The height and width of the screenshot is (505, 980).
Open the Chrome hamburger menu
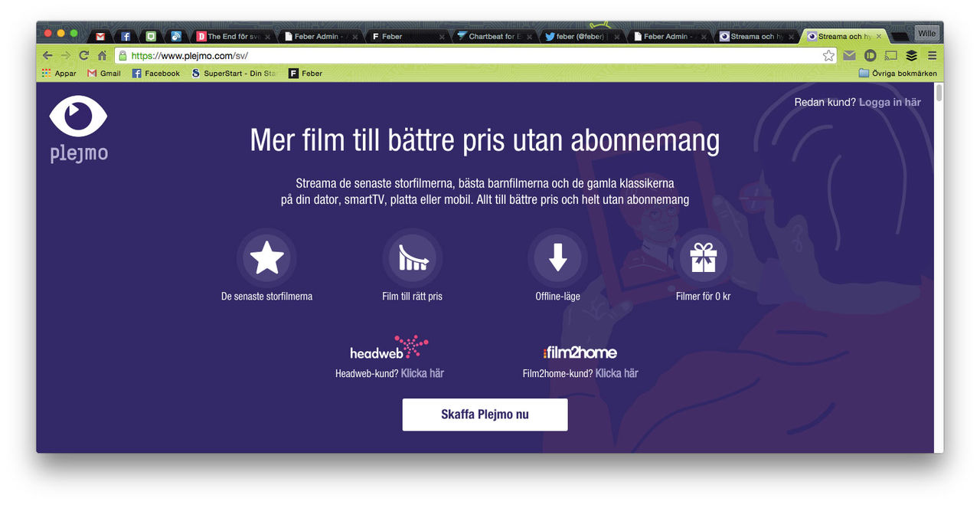pyautogui.click(x=932, y=55)
